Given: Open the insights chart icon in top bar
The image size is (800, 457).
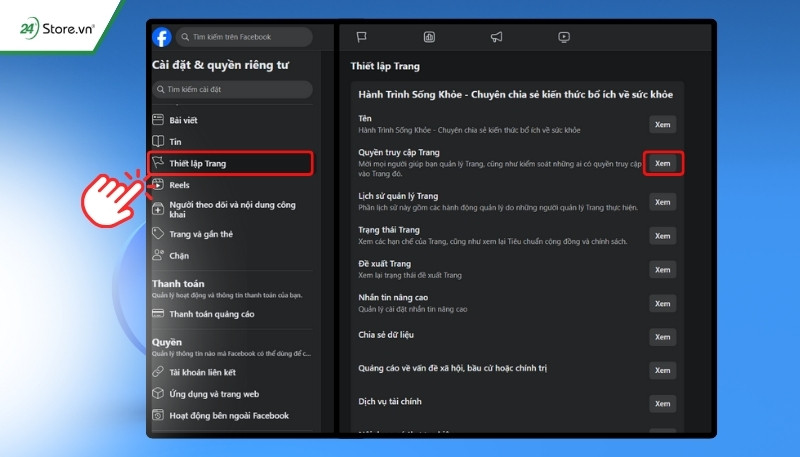Looking at the screenshot, I should click(429, 37).
